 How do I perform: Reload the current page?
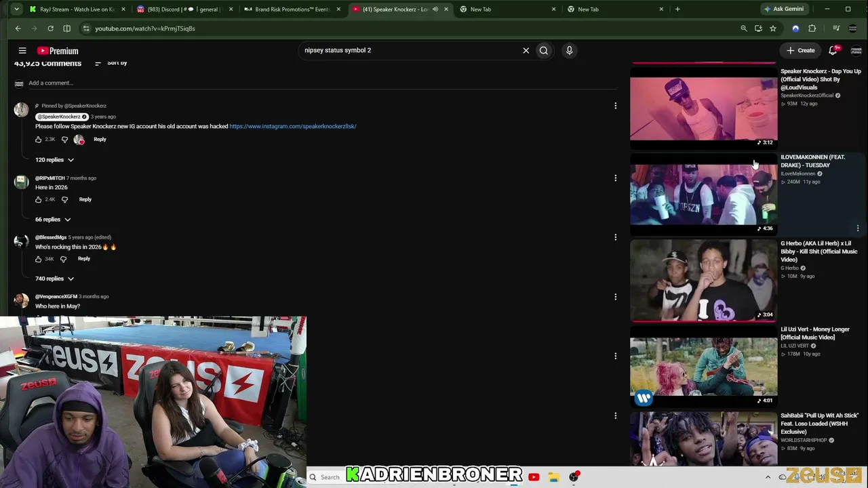[50, 28]
